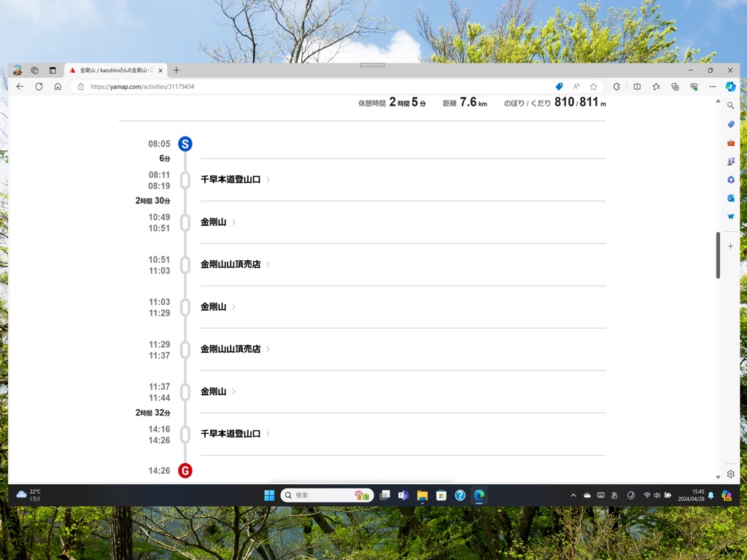Open Browser essentials heart icon
This screenshot has width=747, height=560.
click(x=694, y=86)
